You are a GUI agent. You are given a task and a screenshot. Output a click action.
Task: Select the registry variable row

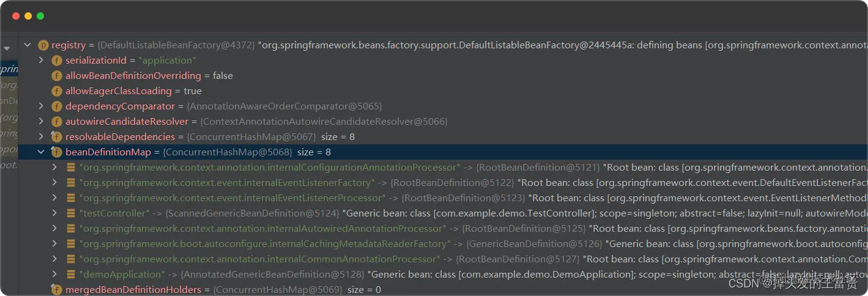click(443, 45)
